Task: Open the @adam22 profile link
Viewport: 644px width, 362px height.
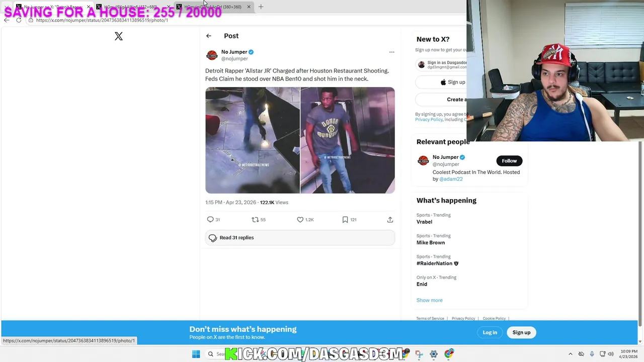Action: [451, 179]
